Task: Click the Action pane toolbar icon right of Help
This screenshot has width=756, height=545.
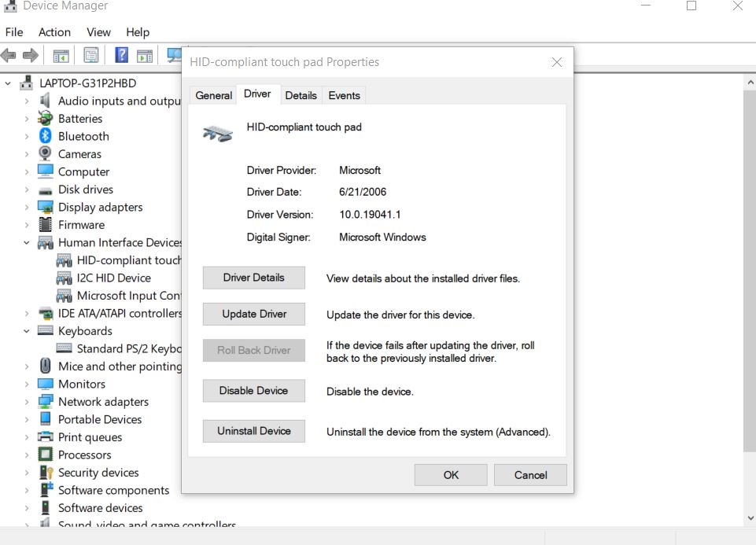Action: pos(145,56)
